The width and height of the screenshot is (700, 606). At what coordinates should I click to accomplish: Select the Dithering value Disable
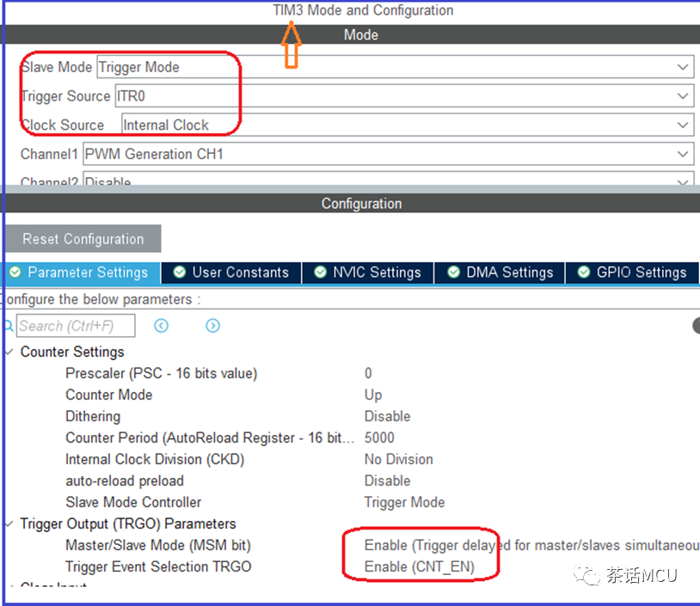point(388,416)
